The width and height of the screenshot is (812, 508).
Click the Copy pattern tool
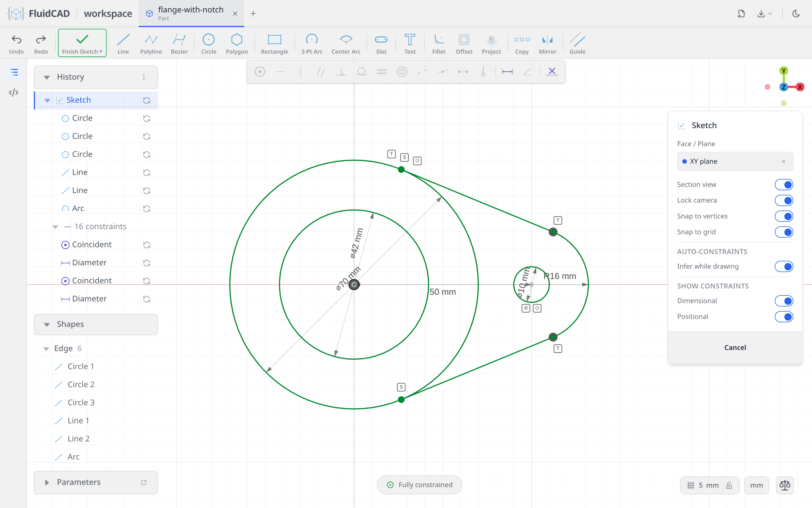(522, 44)
